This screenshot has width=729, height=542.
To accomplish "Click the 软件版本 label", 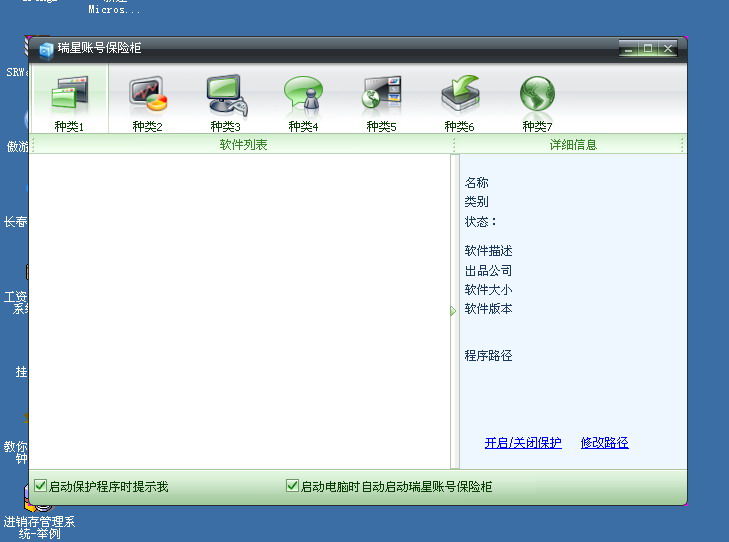I will (x=488, y=309).
